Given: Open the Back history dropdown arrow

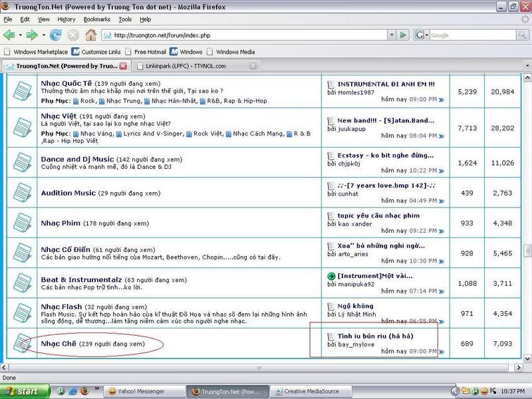Looking at the screenshot, I should pyautogui.click(x=21, y=35).
